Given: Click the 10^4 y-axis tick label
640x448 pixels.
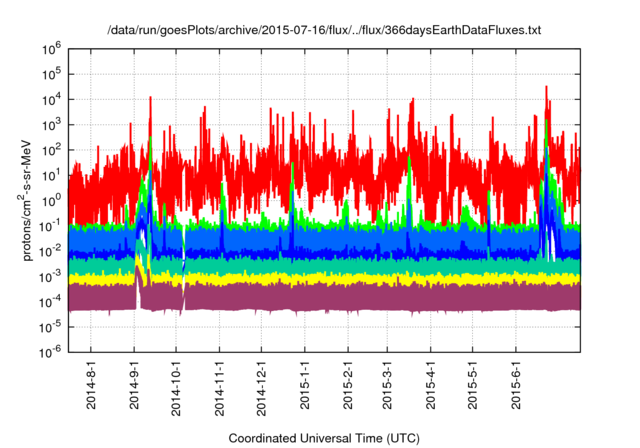Looking at the screenshot, I should coord(51,100).
